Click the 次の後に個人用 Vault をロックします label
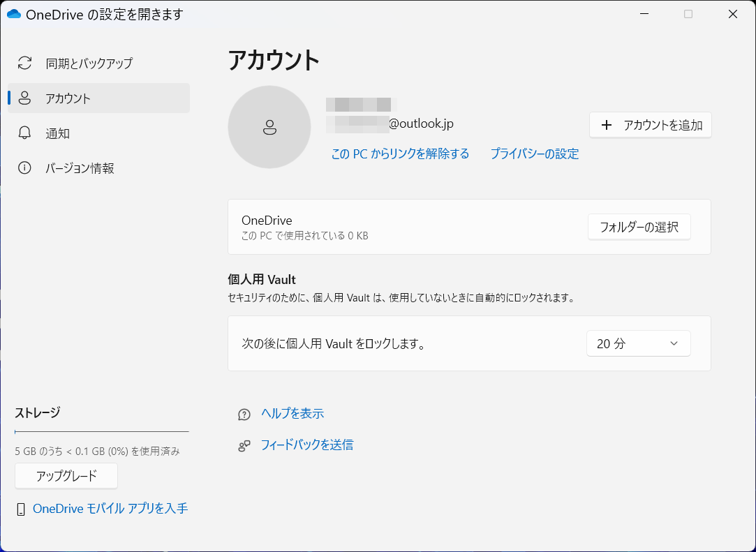Viewport: 756px width, 552px height. 334,344
